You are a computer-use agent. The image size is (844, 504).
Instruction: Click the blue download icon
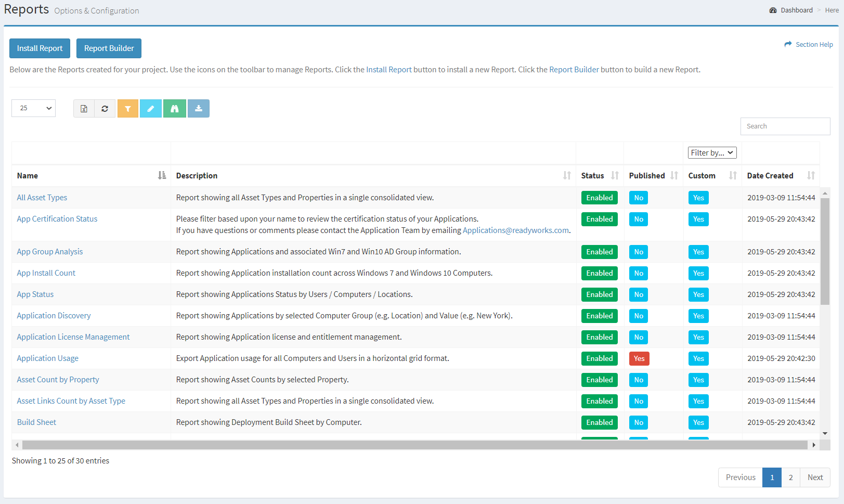click(198, 108)
